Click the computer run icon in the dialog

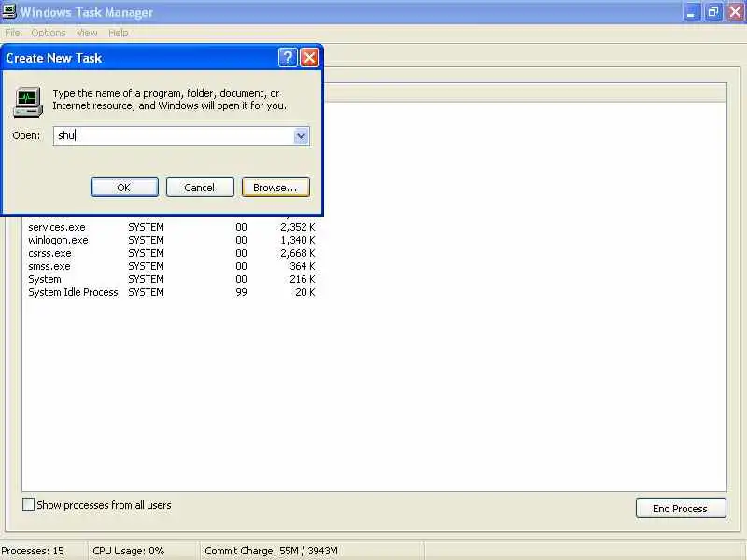[28, 102]
